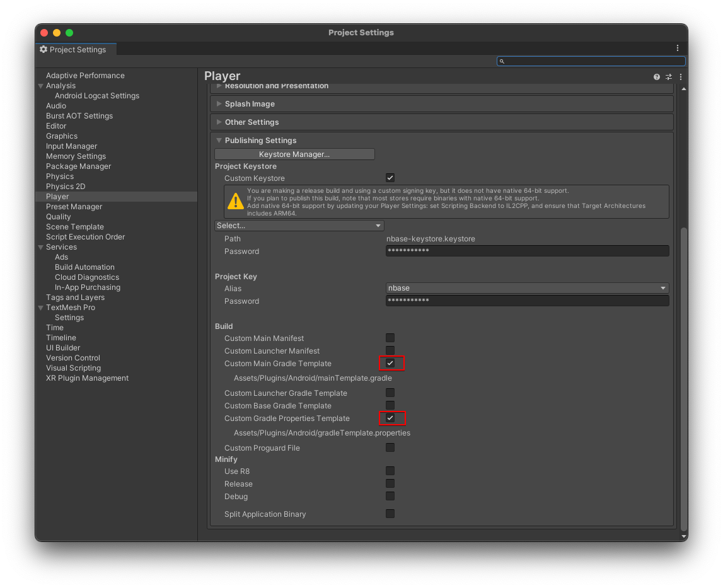Collapse the TextMesh Pro tree group

click(40, 308)
